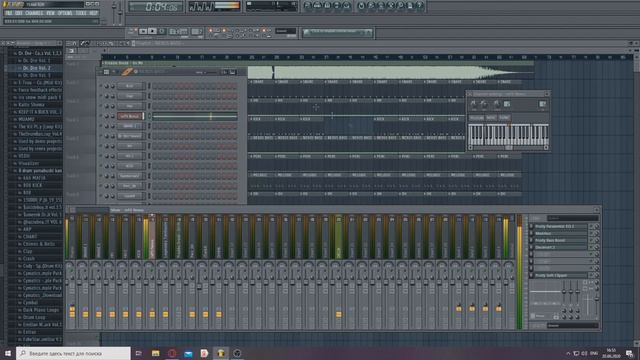Click the Hat channel pan knob
The height and width of the screenshot is (360, 640).
(107, 106)
